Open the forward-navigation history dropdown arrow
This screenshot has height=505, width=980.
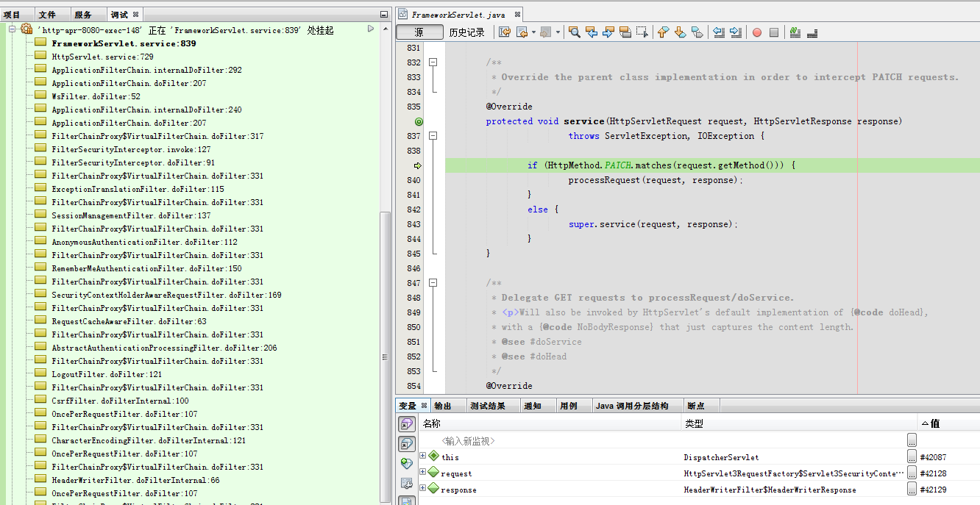(x=558, y=32)
